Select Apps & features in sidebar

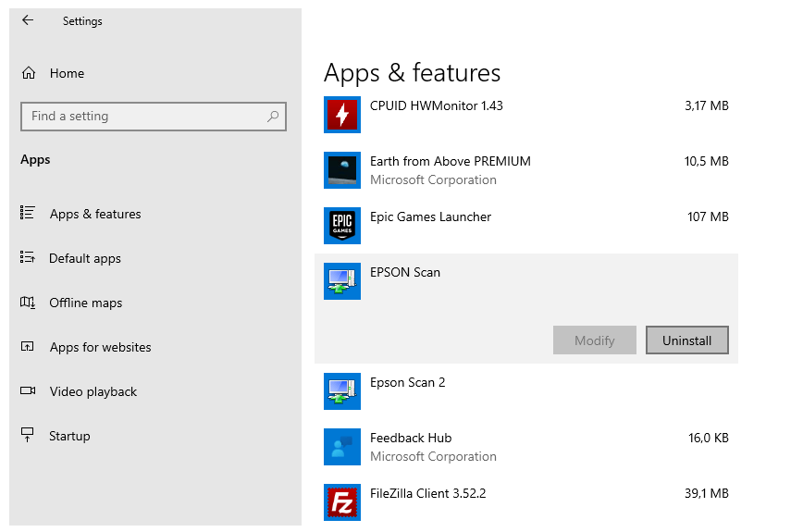(x=95, y=214)
